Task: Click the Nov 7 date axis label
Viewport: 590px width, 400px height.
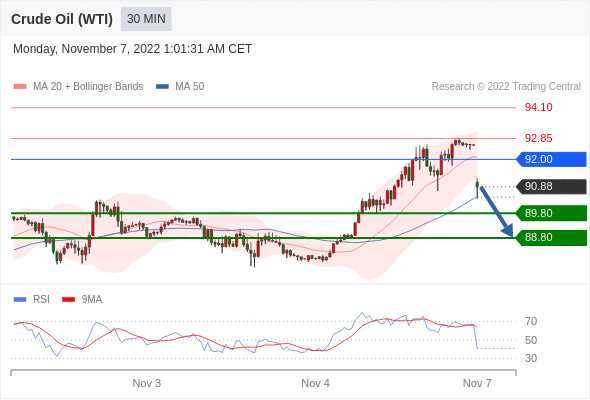Action: (x=477, y=383)
